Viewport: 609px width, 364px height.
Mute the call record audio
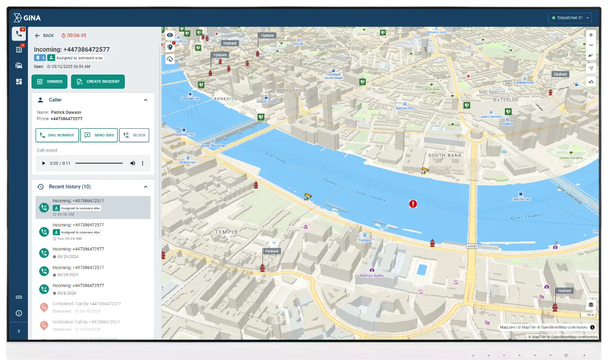(132, 163)
